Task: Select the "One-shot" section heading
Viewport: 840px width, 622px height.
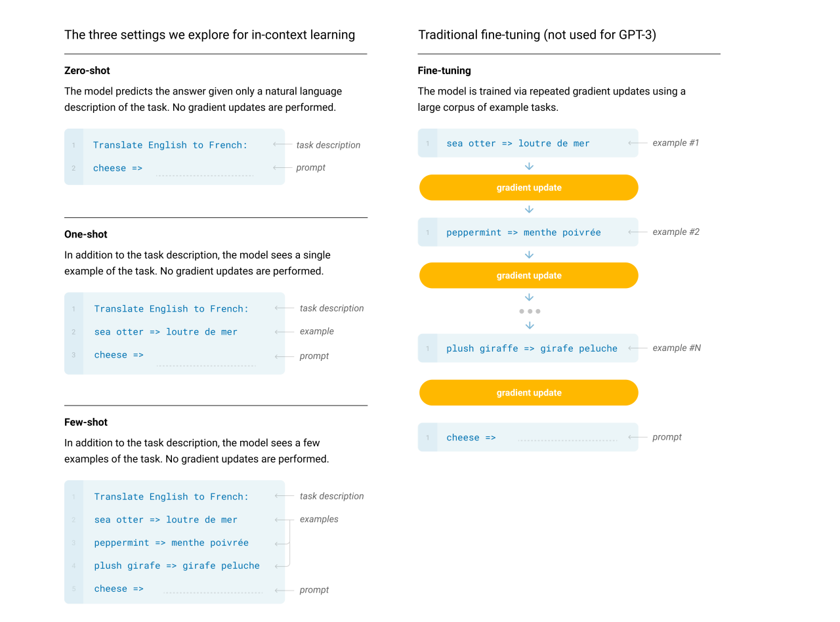Action: tap(86, 234)
